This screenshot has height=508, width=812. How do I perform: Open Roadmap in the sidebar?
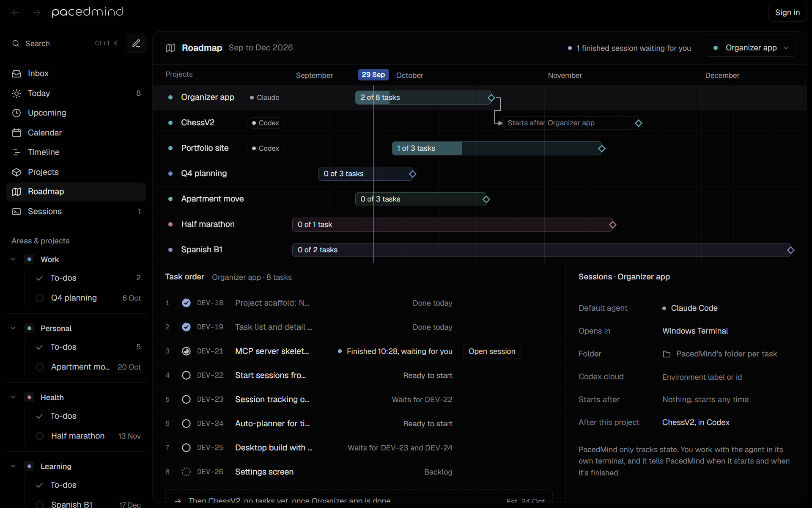76,192
